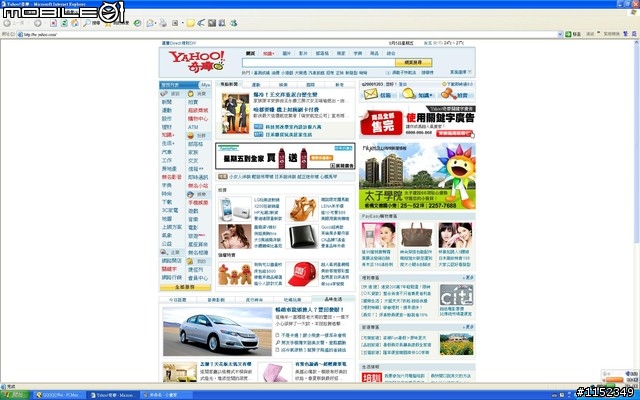Select the 影片 search tab

coord(303,53)
